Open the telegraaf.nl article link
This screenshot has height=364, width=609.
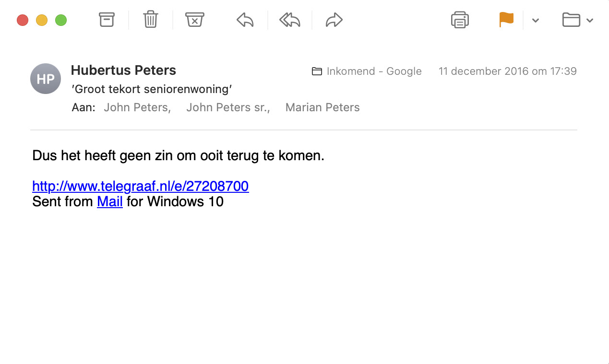pos(140,186)
